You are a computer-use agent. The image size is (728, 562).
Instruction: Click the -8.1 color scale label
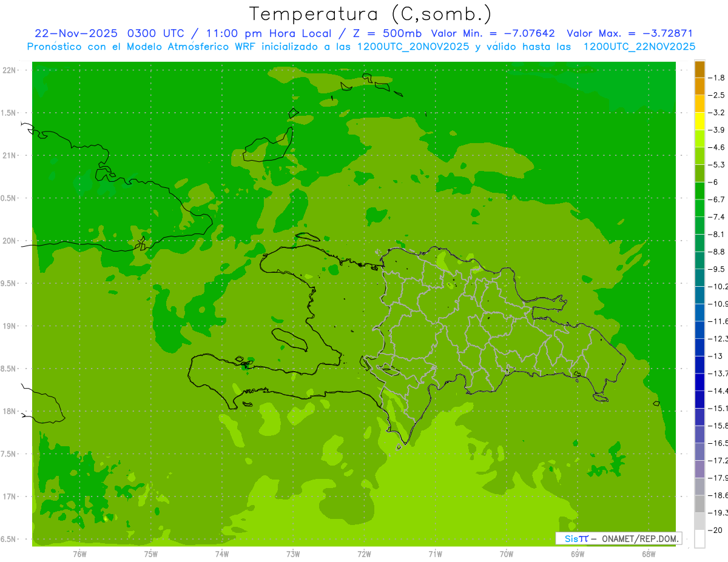tap(717, 234)
